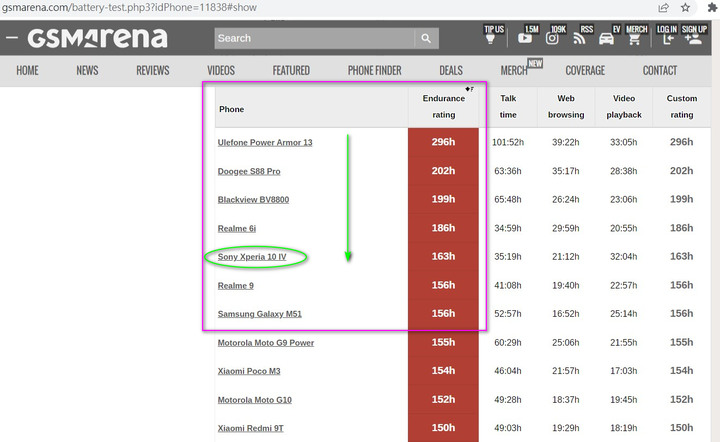720x442 pixels.
Task: Open Xiaomi Poco M3 link
Action: pos(249,371)
